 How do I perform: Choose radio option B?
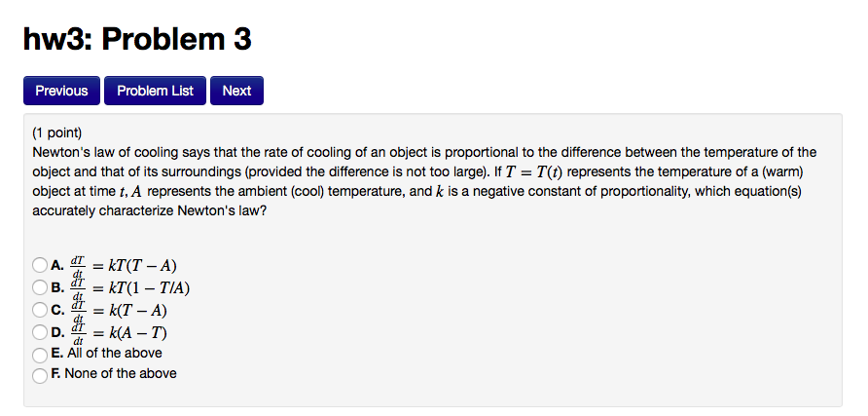[39, 287]
